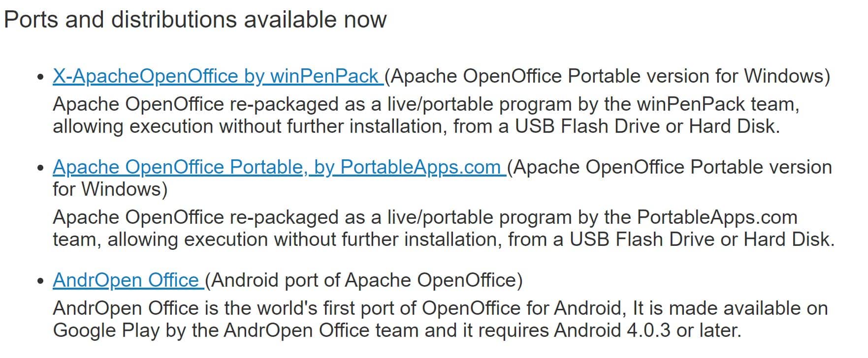Click the words 'Google Play' in the description
868x358 pixels.
106,330
